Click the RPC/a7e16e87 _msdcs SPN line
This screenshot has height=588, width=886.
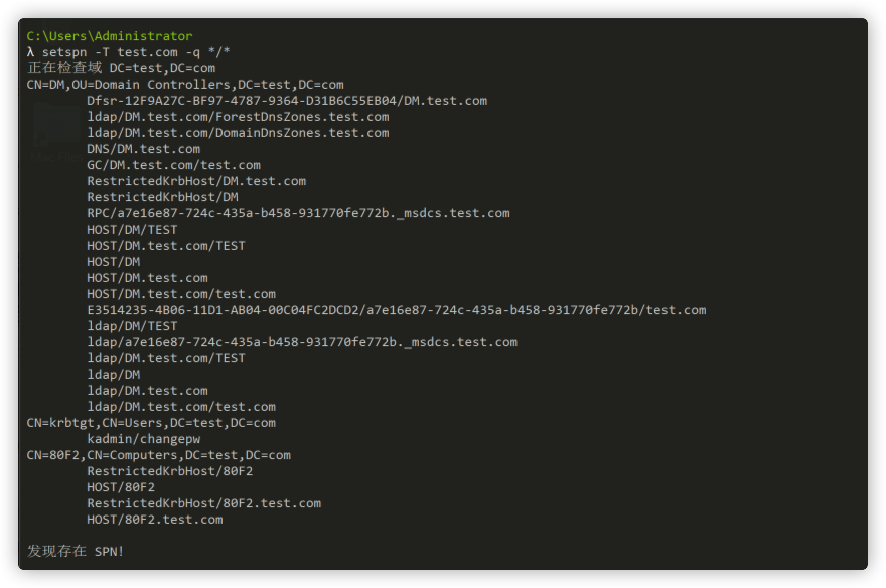[299, 213]
